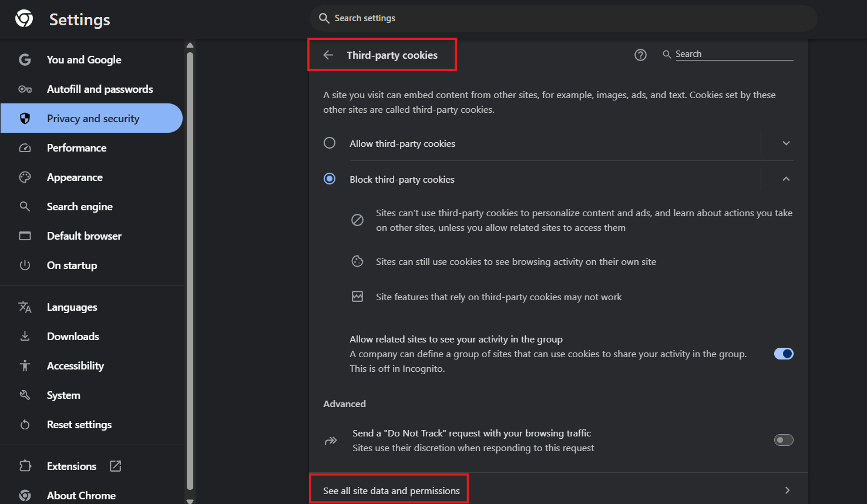This screenshot has height=504, width=867.
Task: Disable Allow related sites to see your activity
Action: point(784,354)
